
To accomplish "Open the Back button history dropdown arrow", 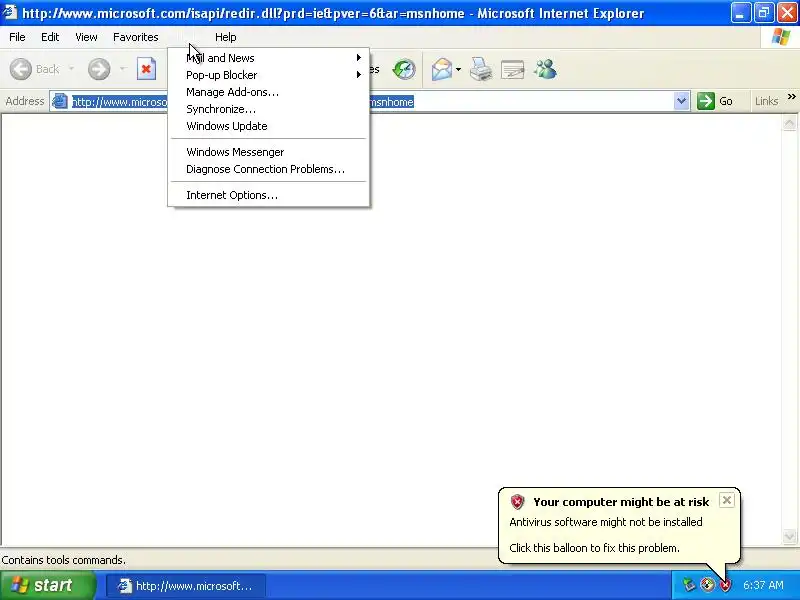I will pyautogui.click(x=71, y=69).
